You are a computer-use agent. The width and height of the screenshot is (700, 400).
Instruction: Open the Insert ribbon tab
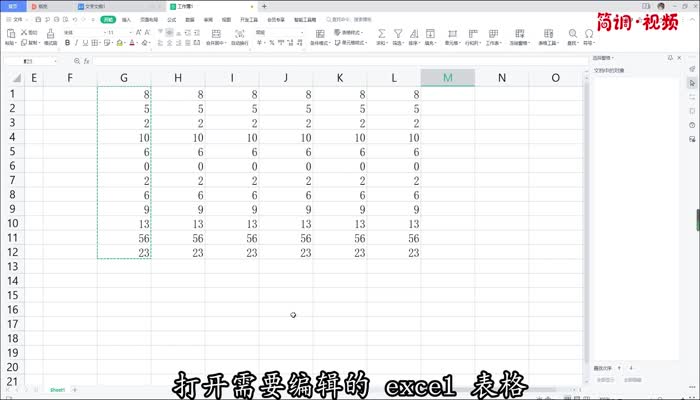[126, 19]
